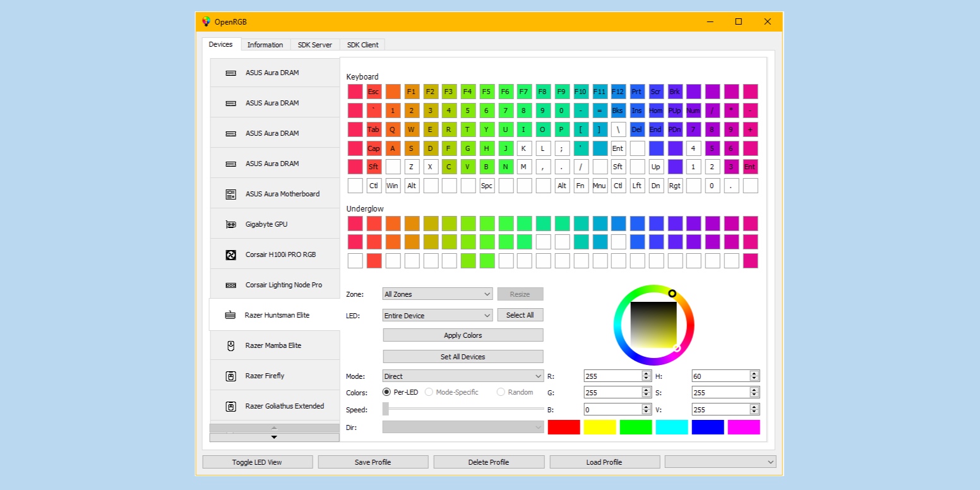Screen dimensions: 980x490
Task: Open the profile selection dropdown at bottom right
Action: coord(720,462)
